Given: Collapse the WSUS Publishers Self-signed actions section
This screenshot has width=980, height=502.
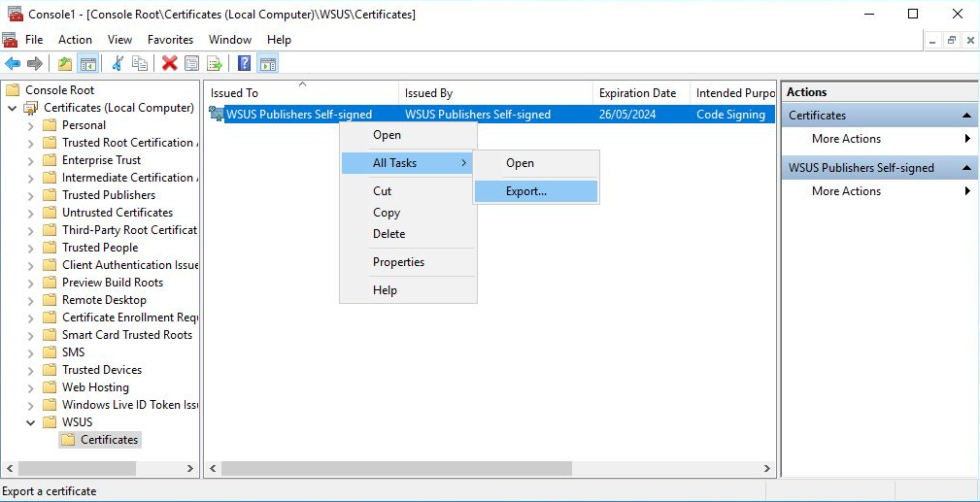Looking at the screenshot, I should pyautogui.click(x=966, y=168).
